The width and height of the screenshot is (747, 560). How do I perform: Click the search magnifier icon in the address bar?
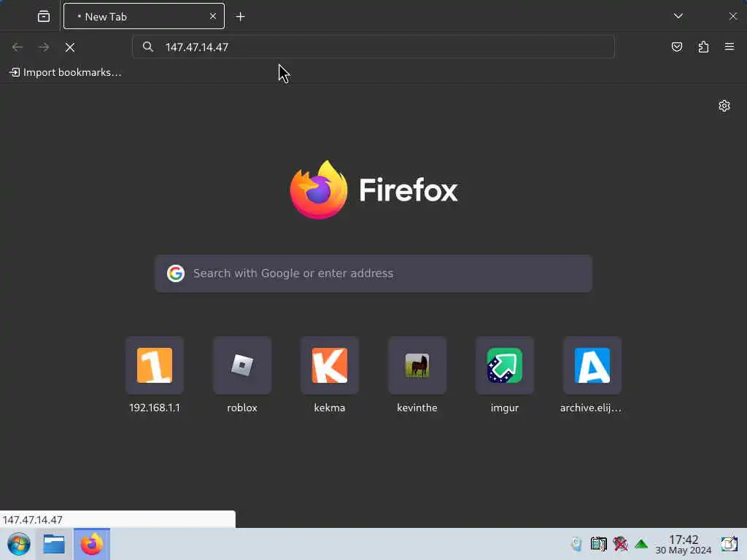tap(148, 47)
